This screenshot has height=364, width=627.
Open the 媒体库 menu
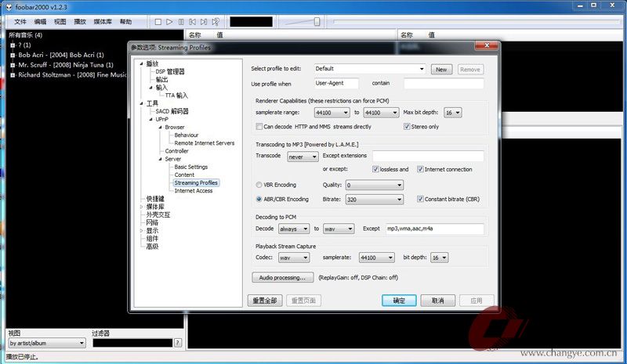(x=103, y=22)
